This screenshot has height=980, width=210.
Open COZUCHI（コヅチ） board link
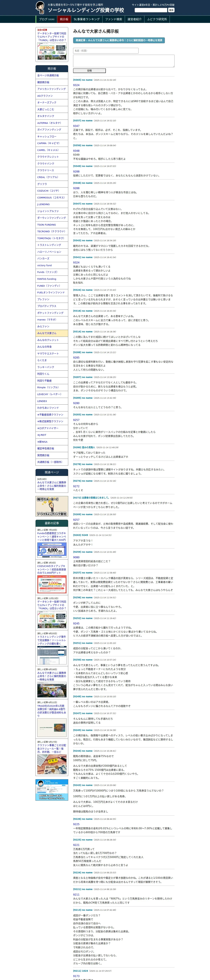[x=52, y=191]
